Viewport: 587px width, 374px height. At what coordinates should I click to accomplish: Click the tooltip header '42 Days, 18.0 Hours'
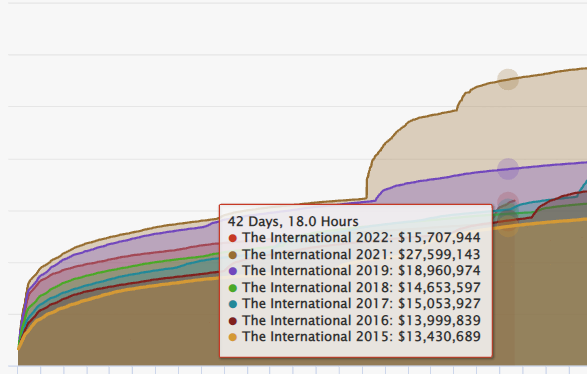pos(293,222)
